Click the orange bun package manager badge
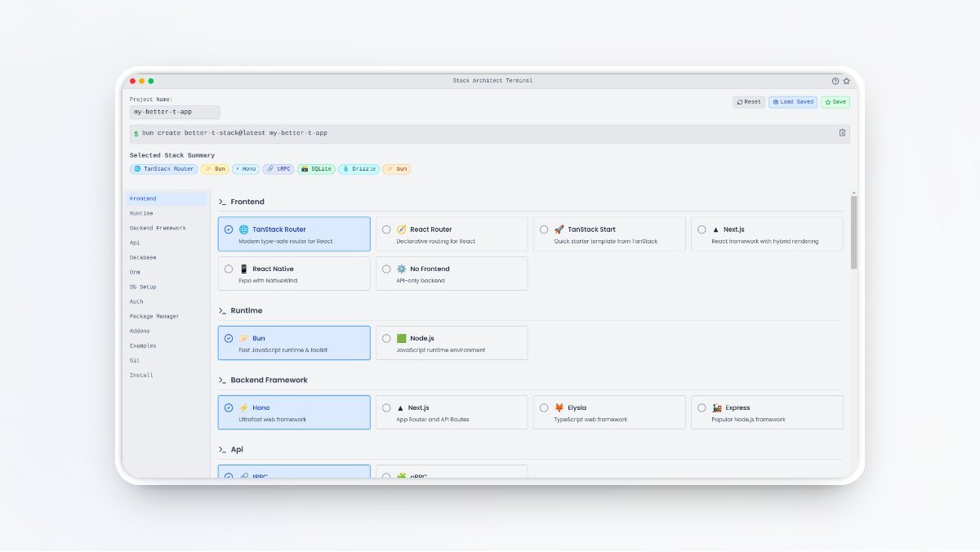This screenshot has height=552, width=980. [397, 169]
